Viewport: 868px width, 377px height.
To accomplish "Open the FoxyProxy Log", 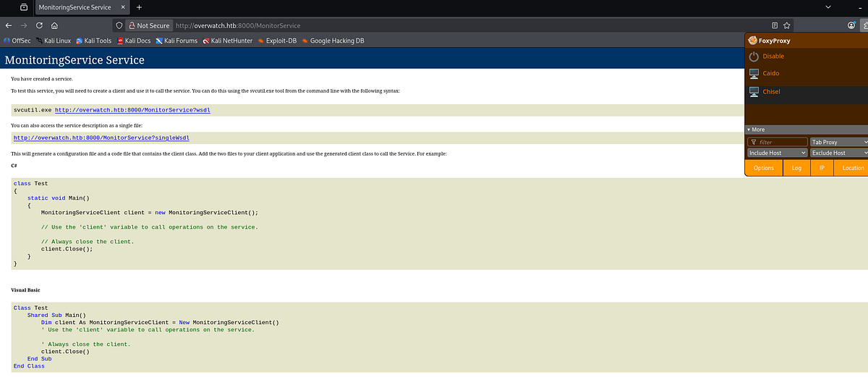I will pos(796,168).
